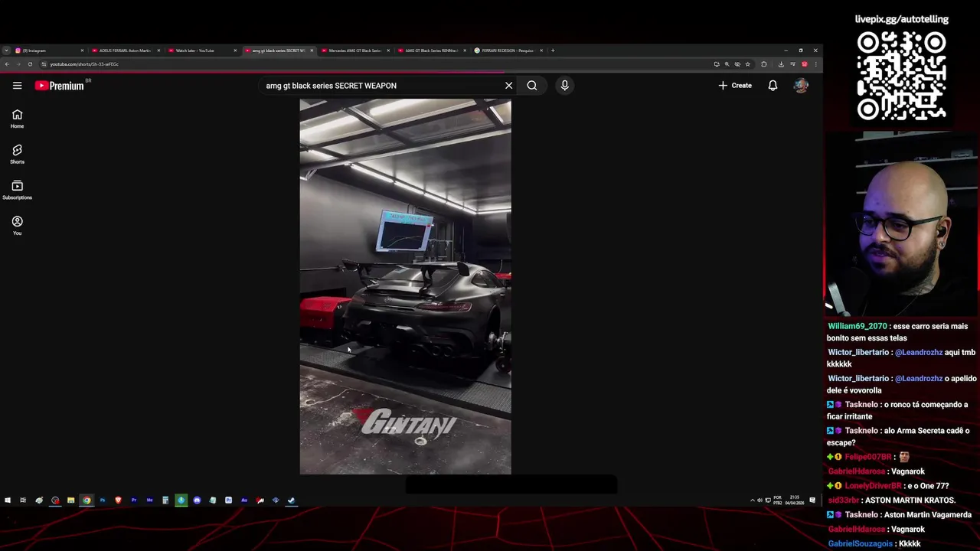Screen dimensions: 980x551
Task: Bookmark this page with star icon
Action: 748,64
